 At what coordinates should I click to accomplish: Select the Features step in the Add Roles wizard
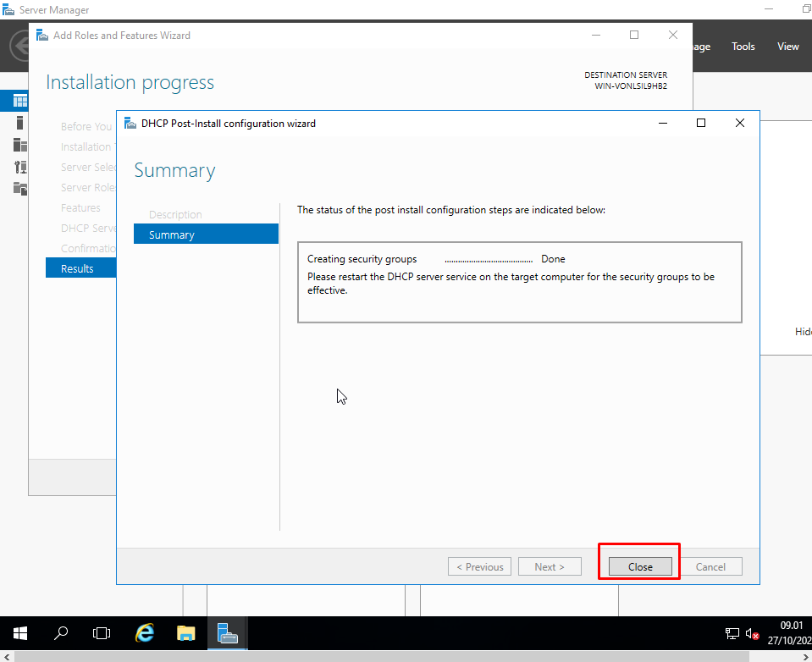pyautogui.click(x=80, y=207)
